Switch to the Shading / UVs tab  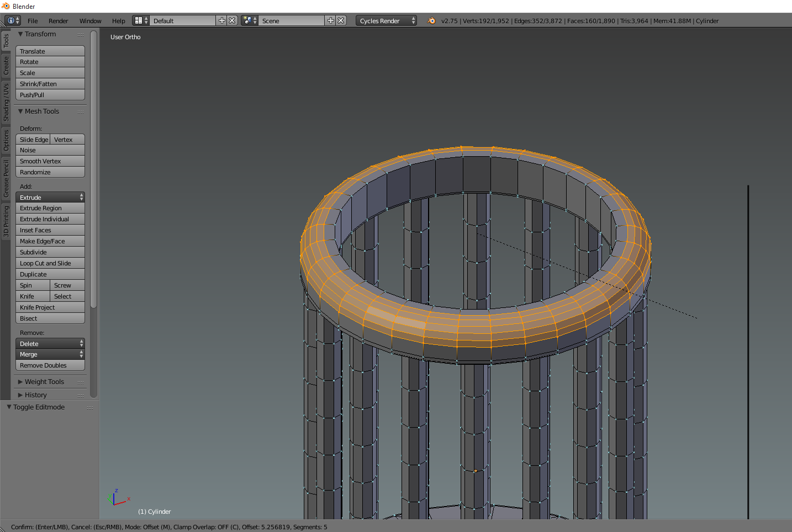(6, 102)
